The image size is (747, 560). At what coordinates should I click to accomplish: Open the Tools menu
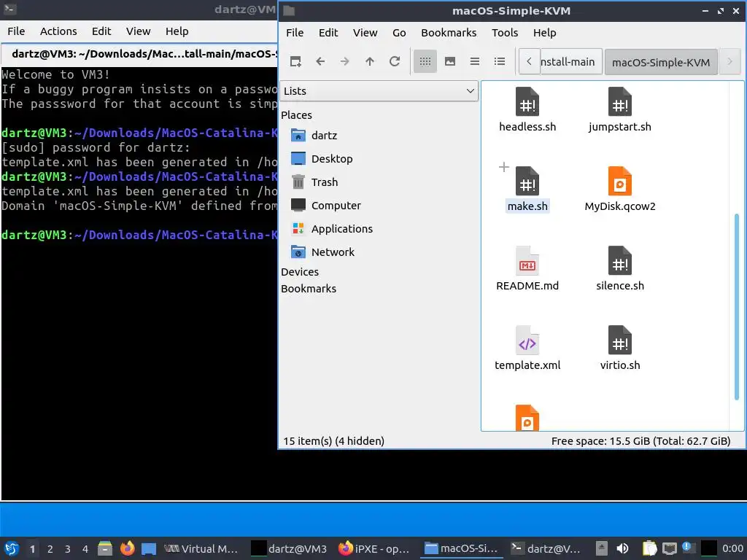505,33
